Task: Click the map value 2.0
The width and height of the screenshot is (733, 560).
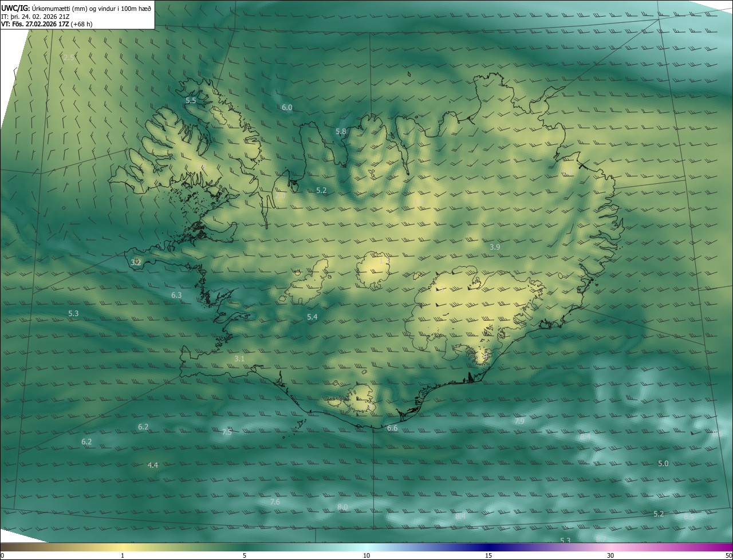Action: tap(280, 195)
